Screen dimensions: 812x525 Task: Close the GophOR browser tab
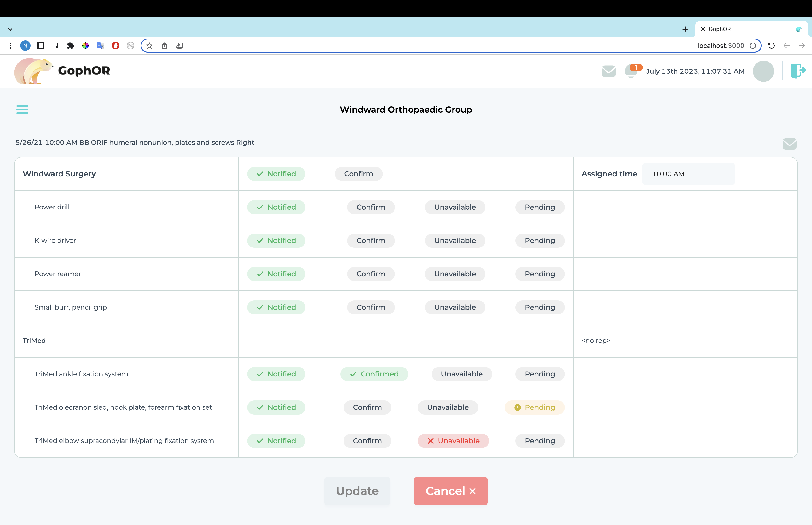[x=703, y=29]
